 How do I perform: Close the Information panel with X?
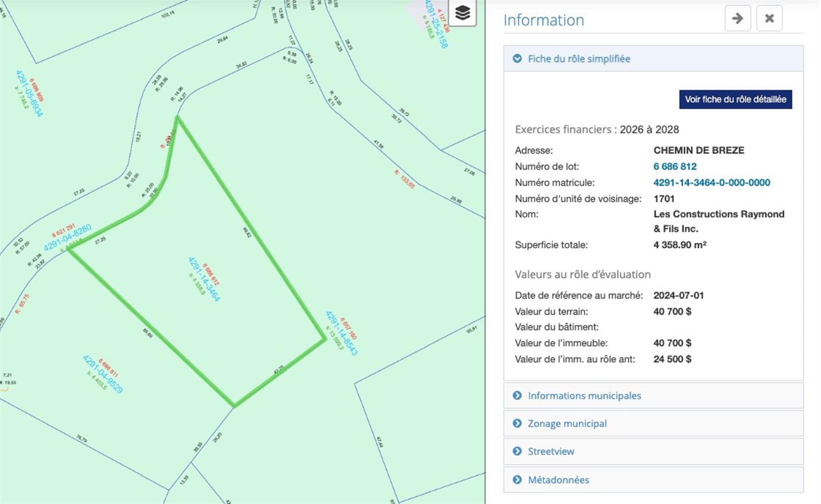point(769,18)
